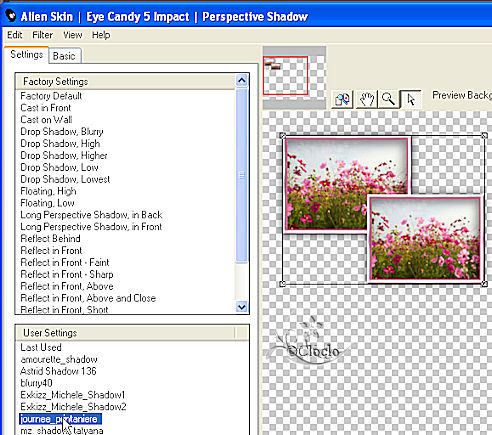The width and height of the screenshot is (492, 435).
Task: Click Factory Settings scroll down arrow
Action: [242, 307]
